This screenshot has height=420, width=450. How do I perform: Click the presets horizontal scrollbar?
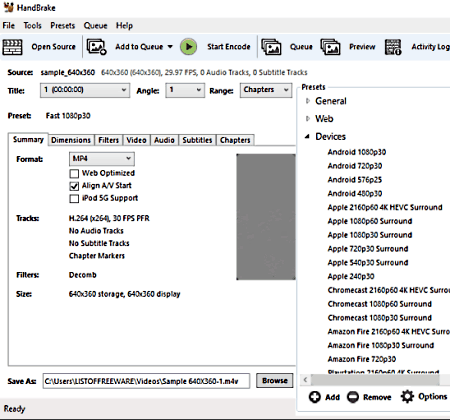[375, 379]
